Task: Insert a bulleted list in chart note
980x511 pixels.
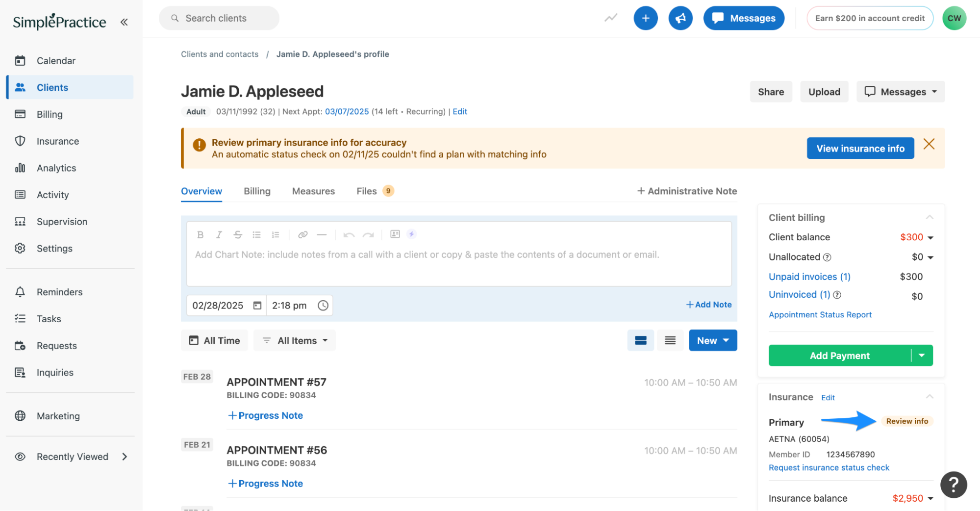Action: tap(256, 234)
